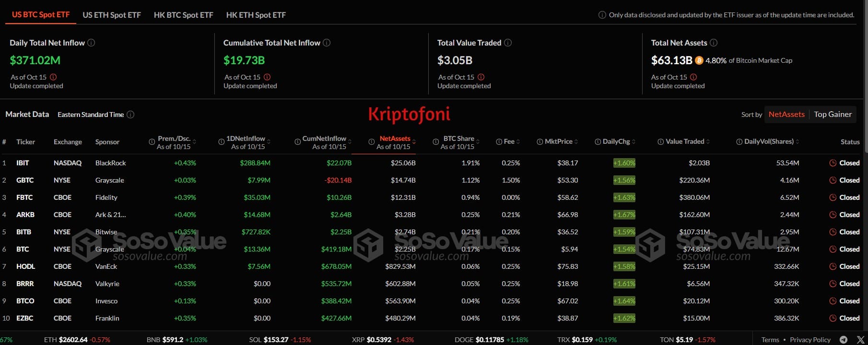Open the HK BTC Spot ETF tab

coord(183,15)
